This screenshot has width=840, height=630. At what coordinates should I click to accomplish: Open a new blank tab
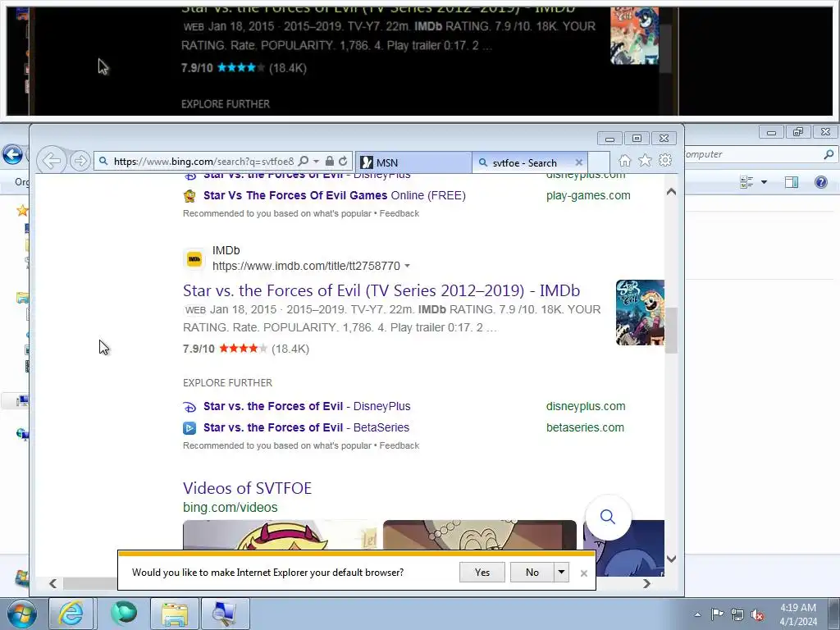599,162
